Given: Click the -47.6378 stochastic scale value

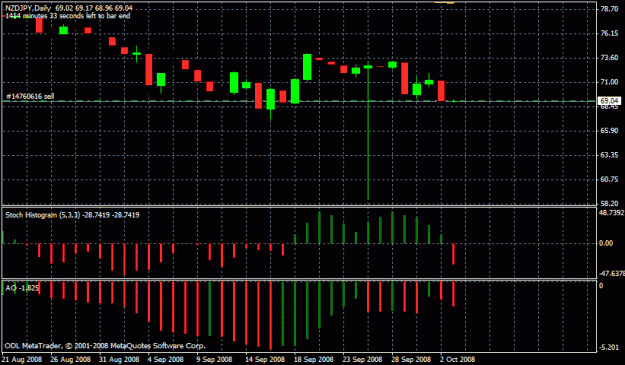Looking at the screenshot, I should (x=611, y=273).
